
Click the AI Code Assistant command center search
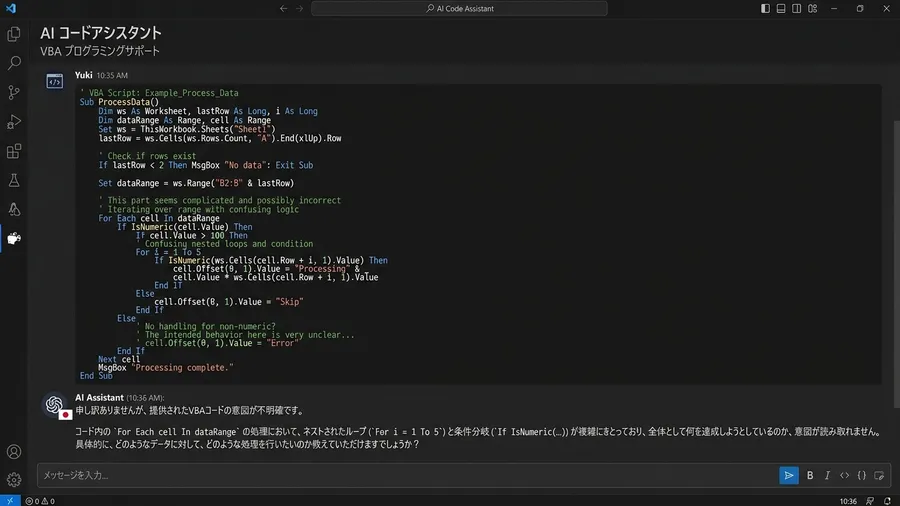click(459, 8)
